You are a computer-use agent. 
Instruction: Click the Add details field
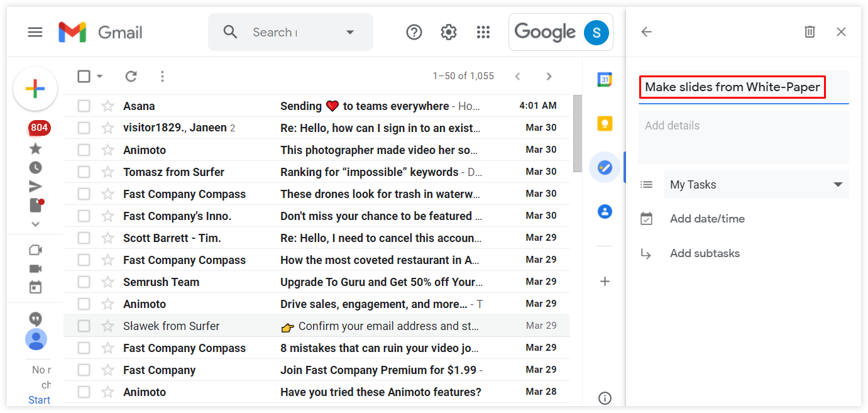[x=704, y=126]
